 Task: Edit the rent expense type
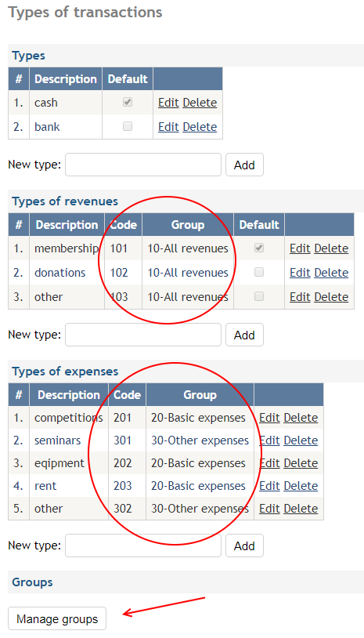coord(270,486)
